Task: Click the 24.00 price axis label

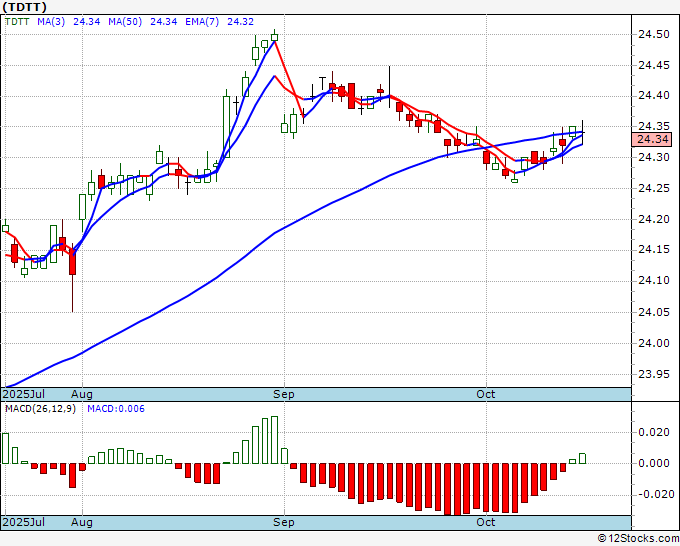Action: pos(654,343)
